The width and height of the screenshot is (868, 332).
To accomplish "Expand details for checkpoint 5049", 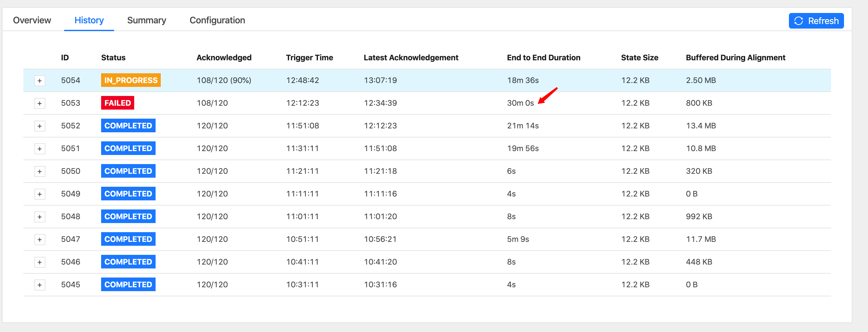I will (40, 194).
